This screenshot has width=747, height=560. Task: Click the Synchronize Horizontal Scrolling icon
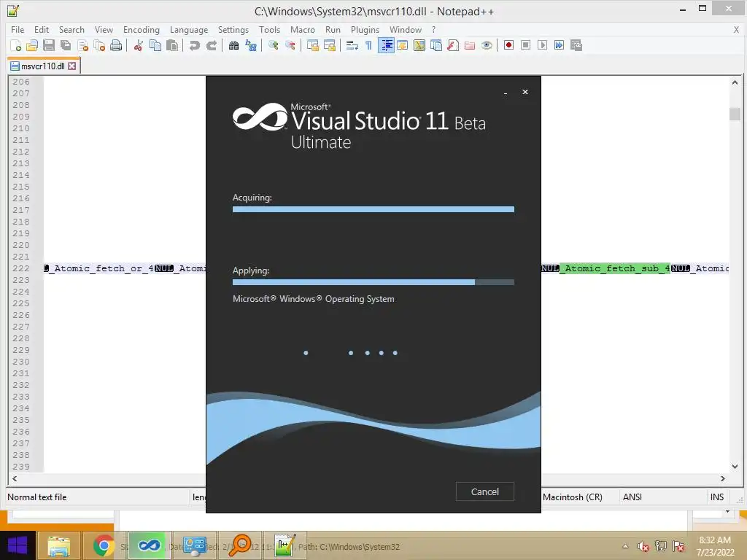(x=329, y=46)
